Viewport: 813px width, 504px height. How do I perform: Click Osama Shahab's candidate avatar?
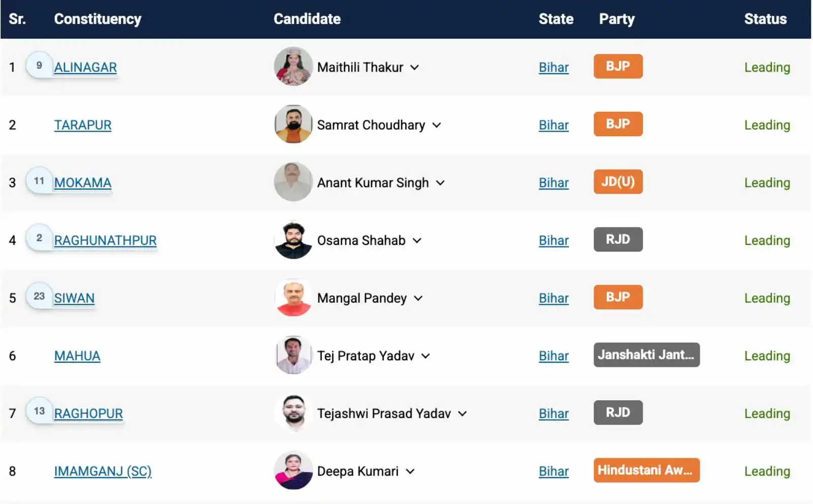click(293, 240)
